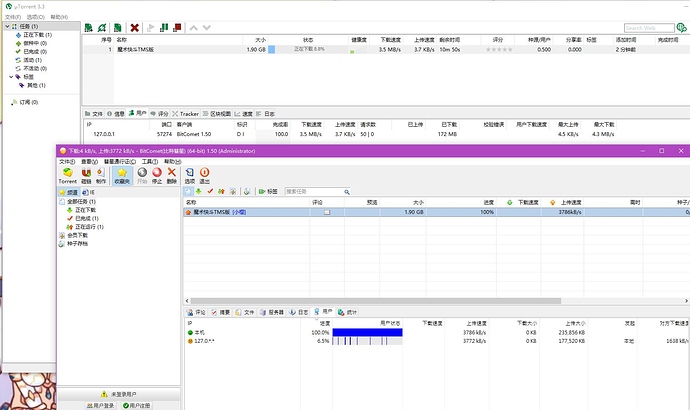Viewport: 690px width, 410px height.
Task: Click the Start torrent icon in uTorrent toolbar
Action: click(x=150, y=28)
